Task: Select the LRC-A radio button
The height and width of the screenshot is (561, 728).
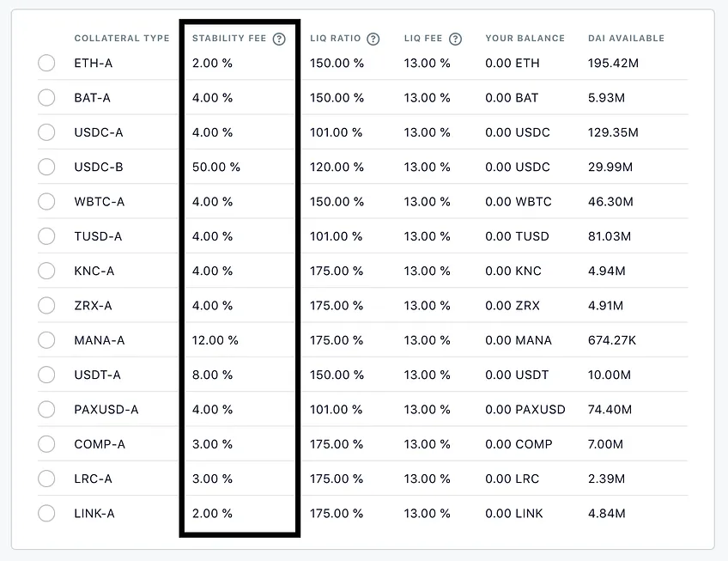Action: pos(46,479)
